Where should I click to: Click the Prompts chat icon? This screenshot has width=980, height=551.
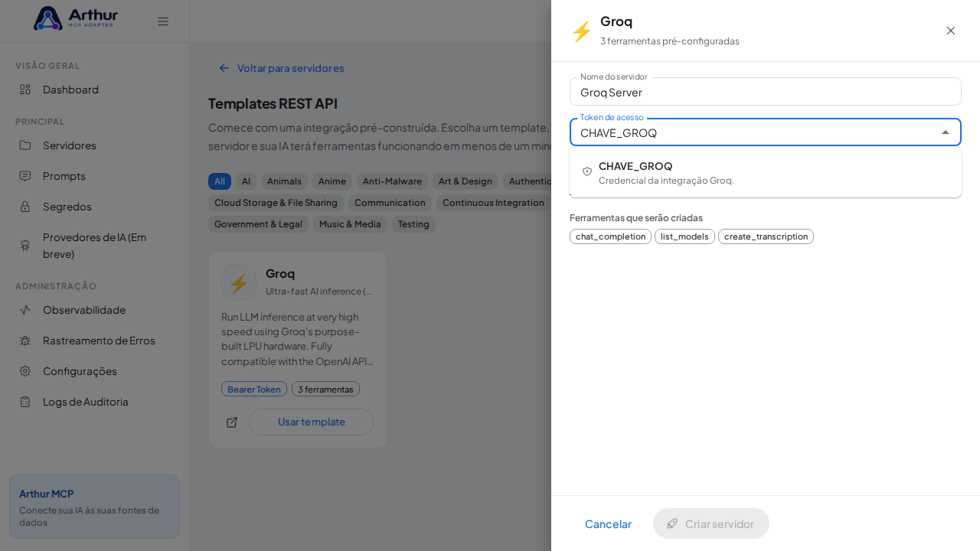[25, 176]
